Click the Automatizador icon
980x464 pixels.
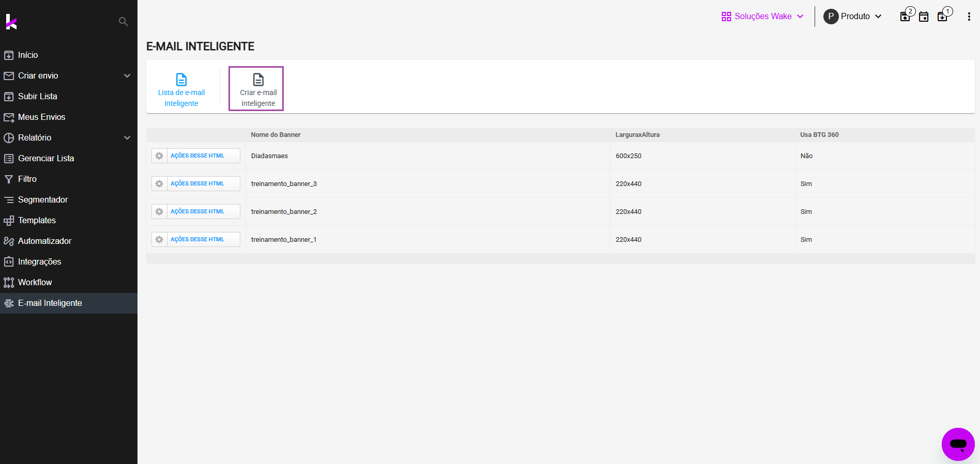point(9,241)
